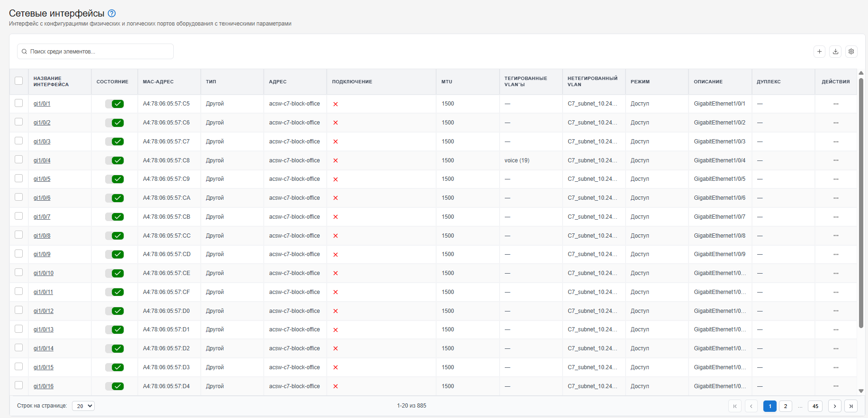Go to last page arrow icon
868x418 pixels.
pos(851,406)
